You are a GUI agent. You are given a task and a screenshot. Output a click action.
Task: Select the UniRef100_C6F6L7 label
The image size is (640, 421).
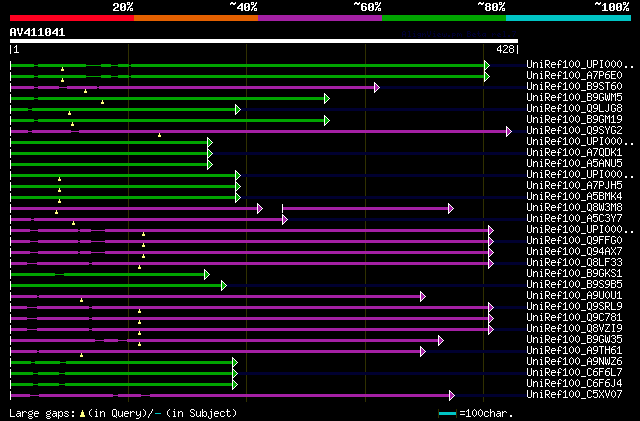pos(574,373)
